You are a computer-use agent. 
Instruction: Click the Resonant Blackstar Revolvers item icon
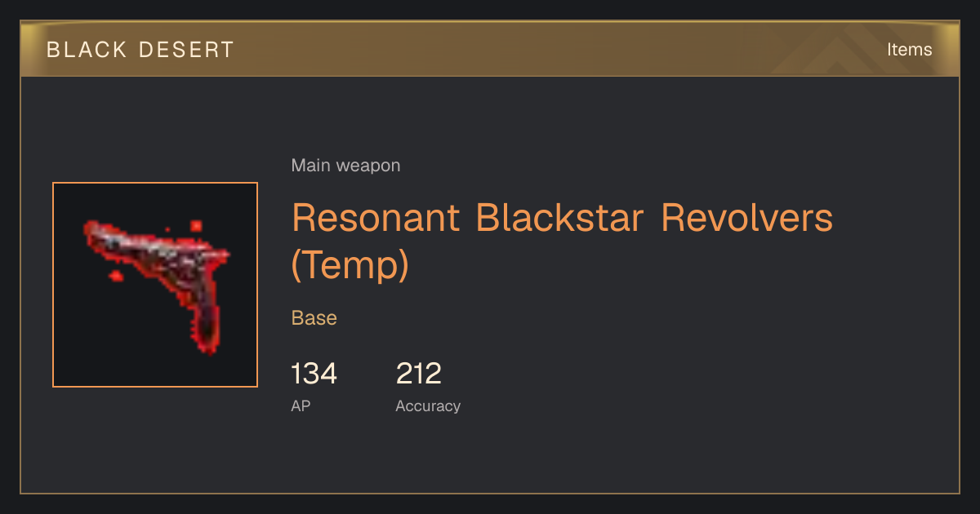(x=155, y=285)
